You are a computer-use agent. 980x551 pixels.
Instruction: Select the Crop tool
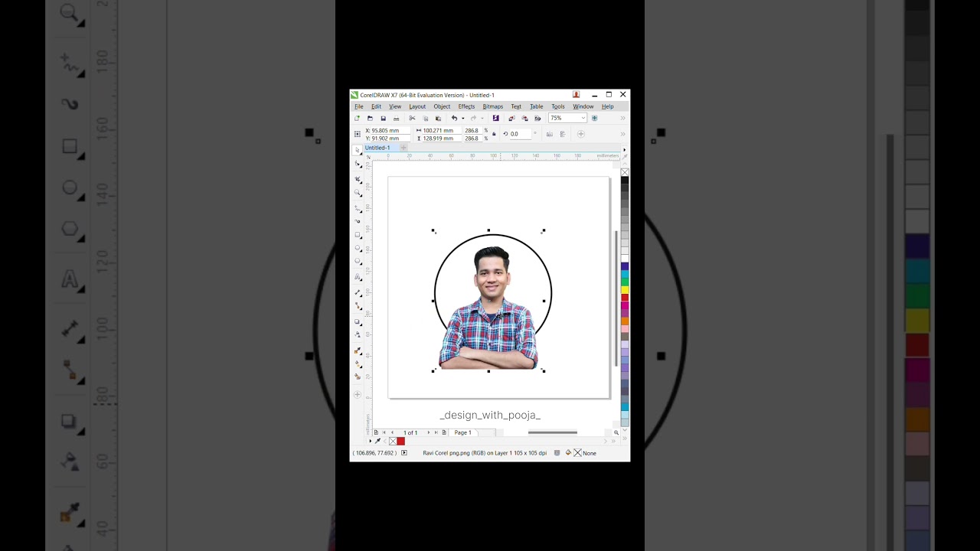pyautogui.click(x=358, y=179)
